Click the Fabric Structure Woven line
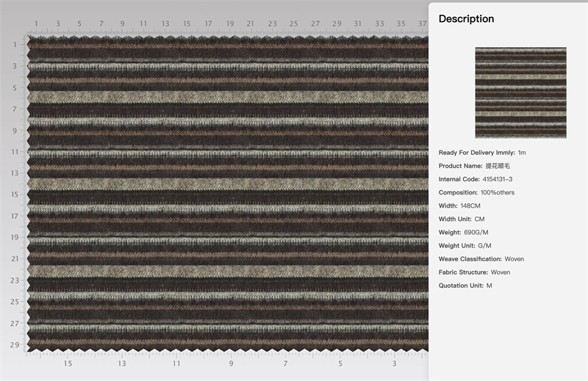588x381 pixels. coord(474,272)
